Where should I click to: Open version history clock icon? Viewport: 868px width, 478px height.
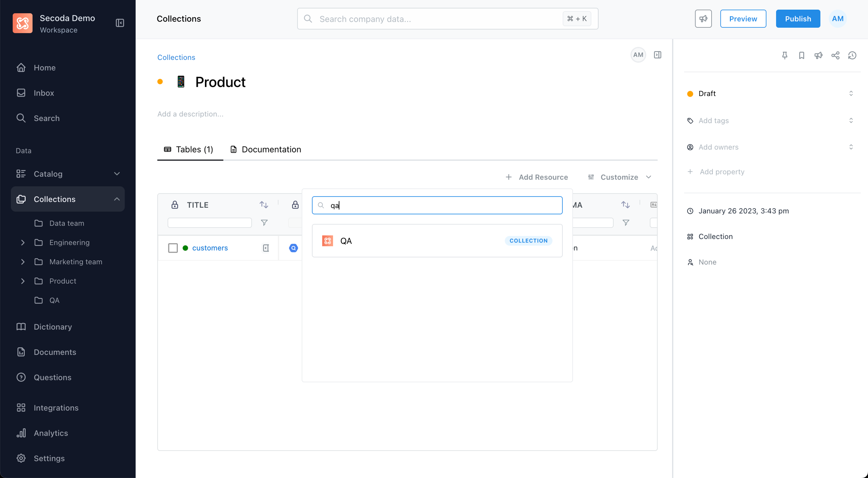tap(852, 55)
